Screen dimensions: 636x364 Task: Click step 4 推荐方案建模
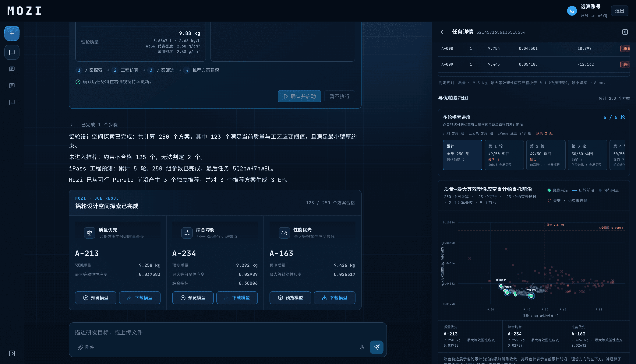coord(201,70)
